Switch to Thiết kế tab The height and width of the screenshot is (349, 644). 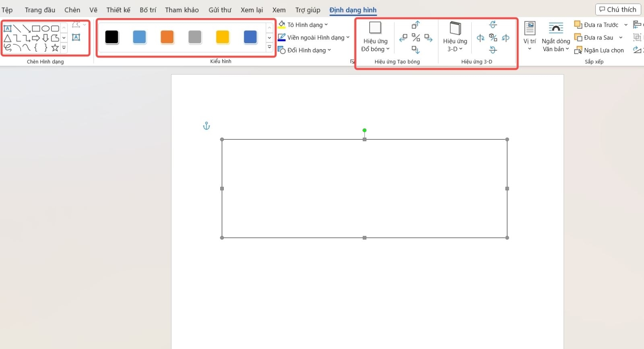coord(118,10)
